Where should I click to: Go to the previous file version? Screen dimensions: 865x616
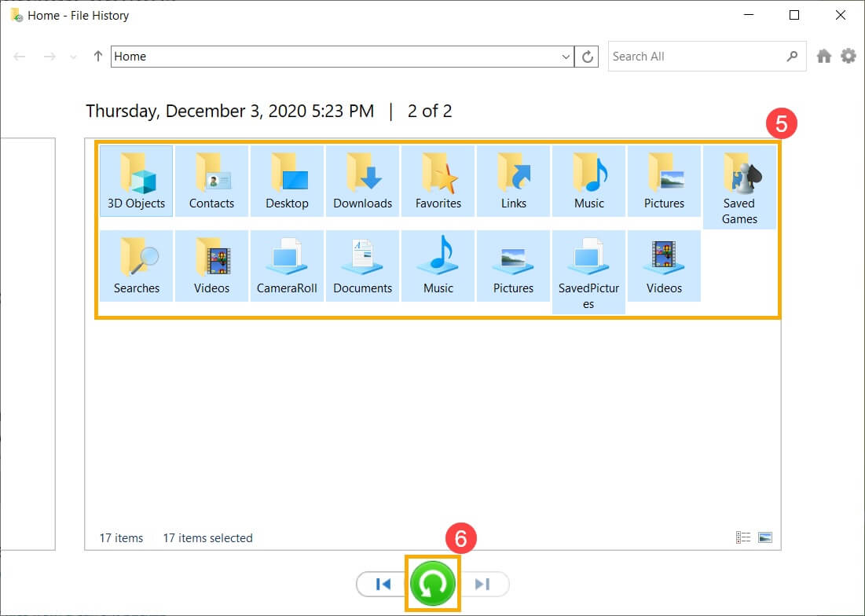383,583
